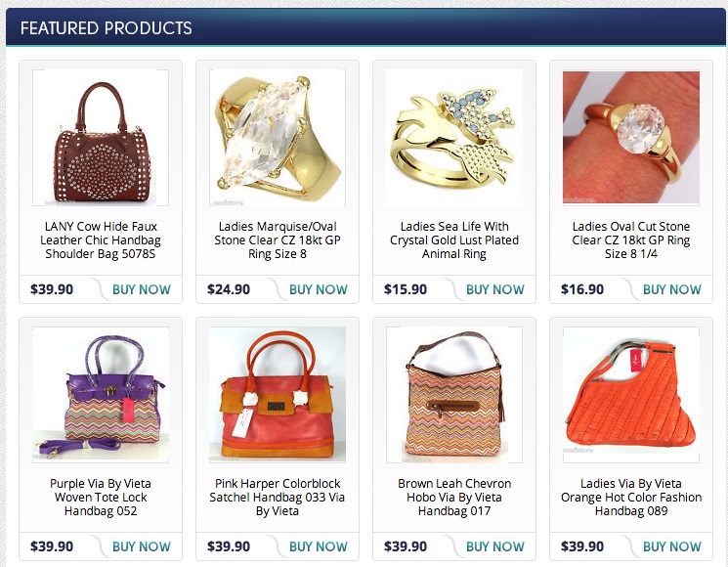Open the Purple Woven Tote Lock Handbag title

tap(101, 498)
